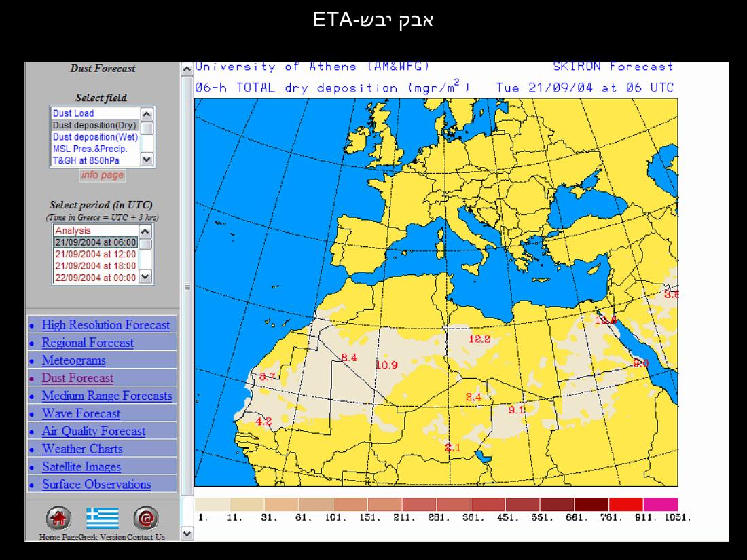Open Air Quality Forecast link
The height and width of the screenshot is (560, 747).
[94, 431]
